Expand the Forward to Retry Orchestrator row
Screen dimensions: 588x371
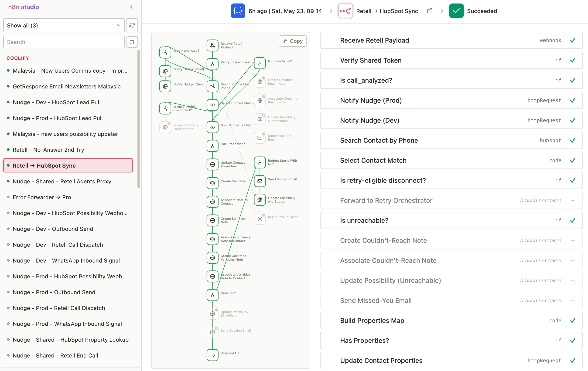[x=451, y=200]
